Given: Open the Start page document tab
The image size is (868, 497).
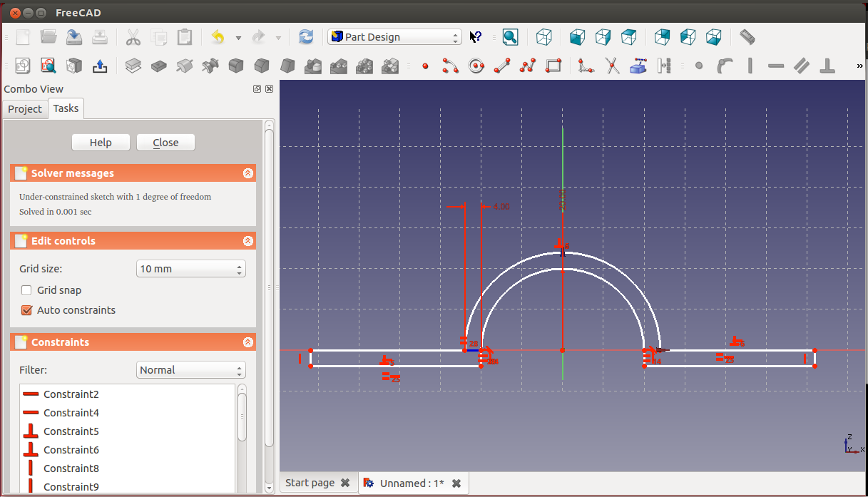Looking at the screenshot, I should tap(310, 483).
